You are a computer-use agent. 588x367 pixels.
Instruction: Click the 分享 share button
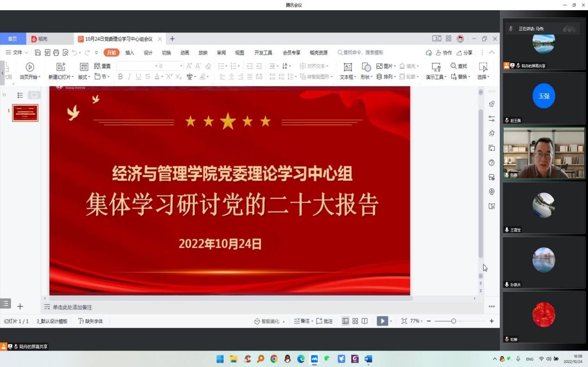tap(465, 53)
